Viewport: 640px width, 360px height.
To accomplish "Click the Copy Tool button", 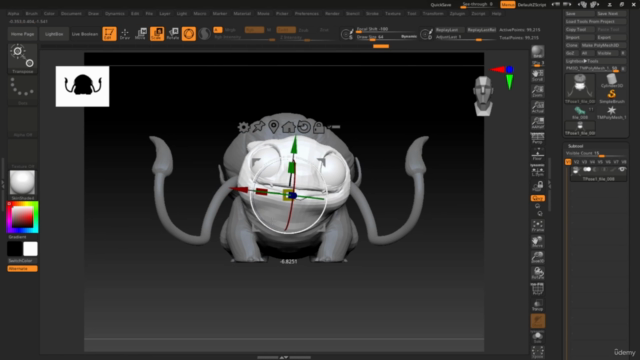I will pos(580,29).
